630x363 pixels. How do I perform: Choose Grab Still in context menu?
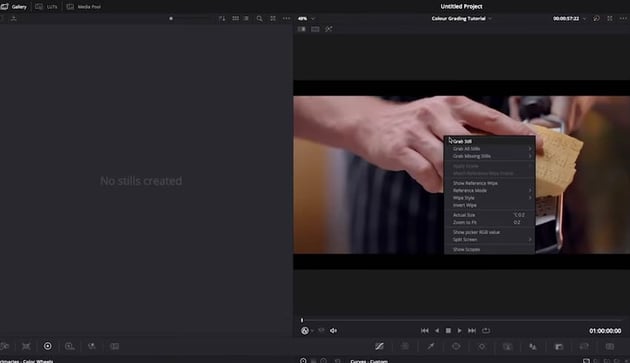(x=489, y=141)
